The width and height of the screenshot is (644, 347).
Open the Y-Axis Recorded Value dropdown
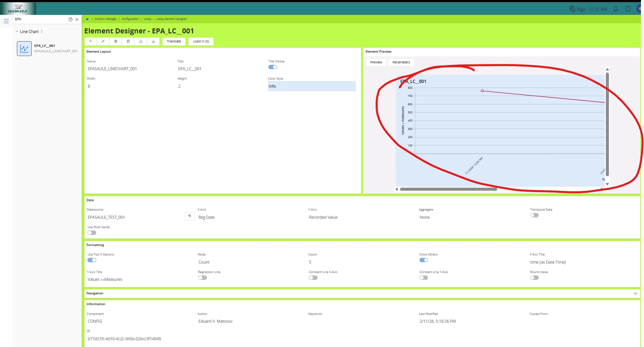[362, 217]
